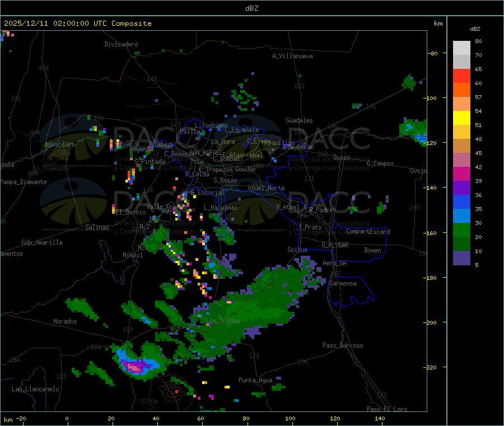Select the 'Cda_Amarilla' place label
504x426 pixels.
[42, 242]
